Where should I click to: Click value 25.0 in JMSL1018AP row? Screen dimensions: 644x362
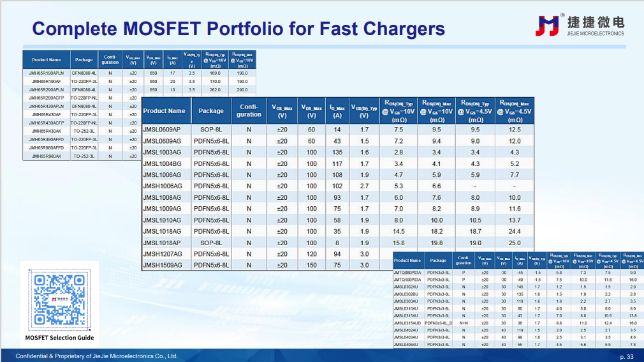[x=515, y=243]
